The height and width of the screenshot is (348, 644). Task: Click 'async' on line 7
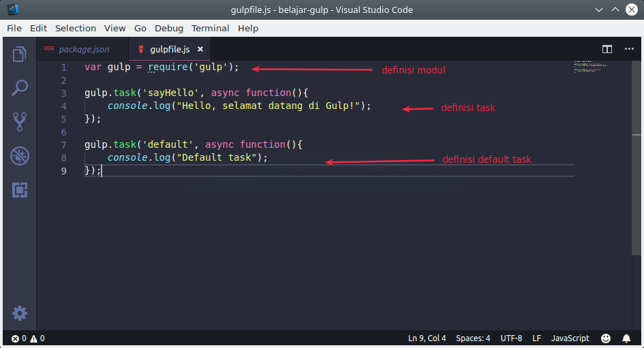[x=219, y=144]
